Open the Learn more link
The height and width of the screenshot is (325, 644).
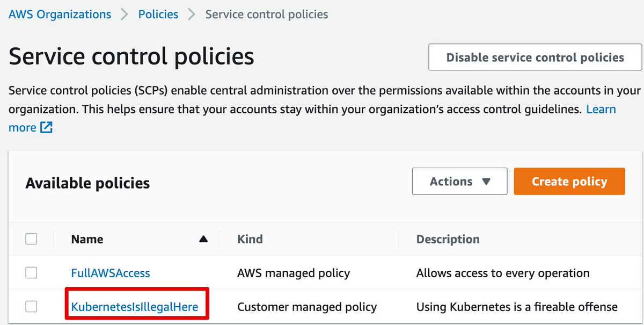[x=601, y=110]
